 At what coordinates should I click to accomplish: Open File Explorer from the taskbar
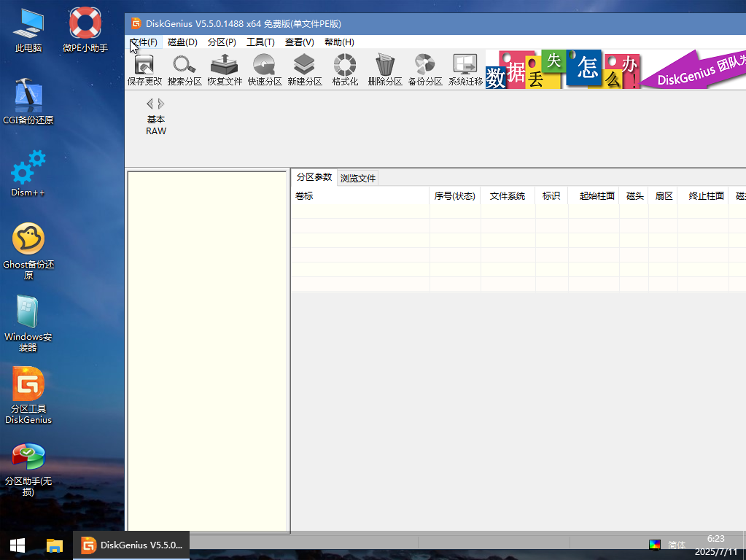point(54,545)
